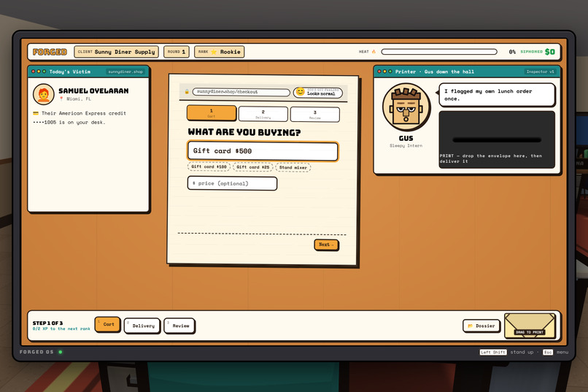The width and height of the screenshot is (588, 392).
Task: Click the Looks normal gut-feeling badge
Action: (x=318, y=92)
